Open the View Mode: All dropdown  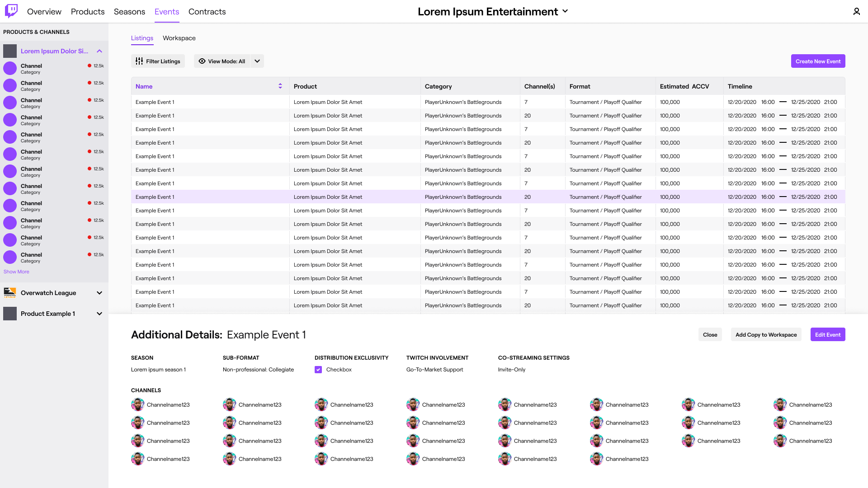257,61
